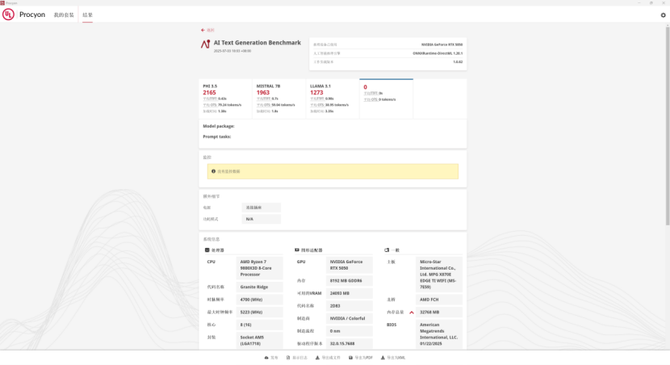
Task: Collapse the red chevron beside memory total
Action: click(x=411, y=312)
